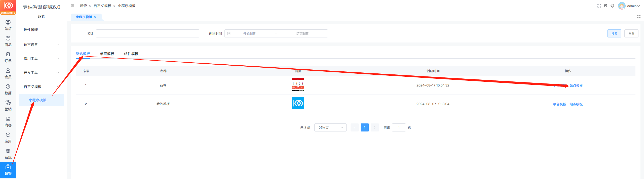Open the 数据 statistics section
The height and width of the screenshot is (179, 644).
point(8,89)
